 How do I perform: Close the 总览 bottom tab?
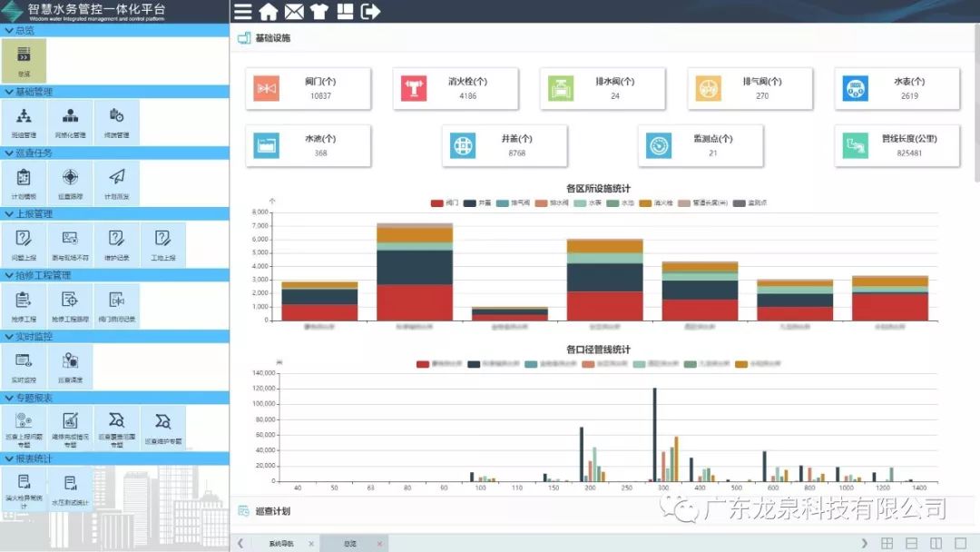click(380, 543)
